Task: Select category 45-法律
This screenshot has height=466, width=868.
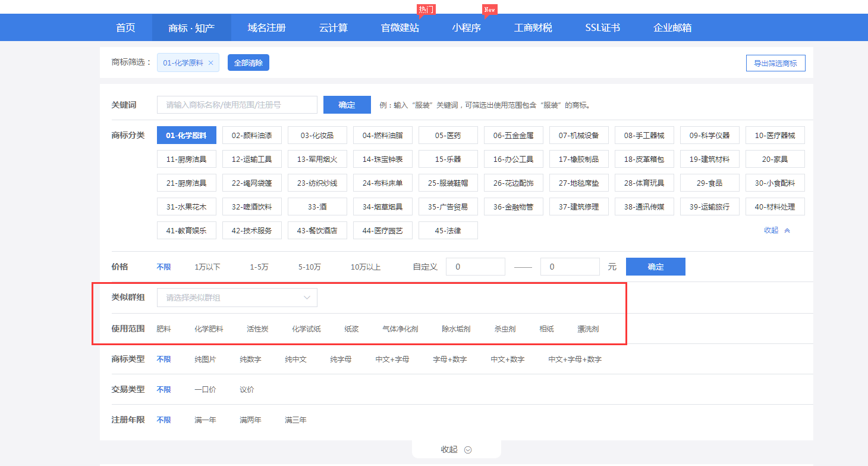Action: point(448,230)
